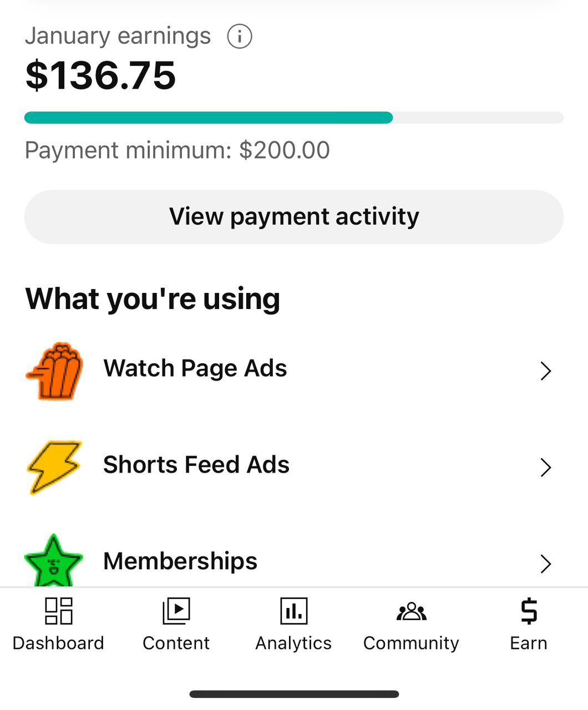Screen dimensions: 588x710
Task: Open the Dashboard grid icon
Action: point(59,611)
